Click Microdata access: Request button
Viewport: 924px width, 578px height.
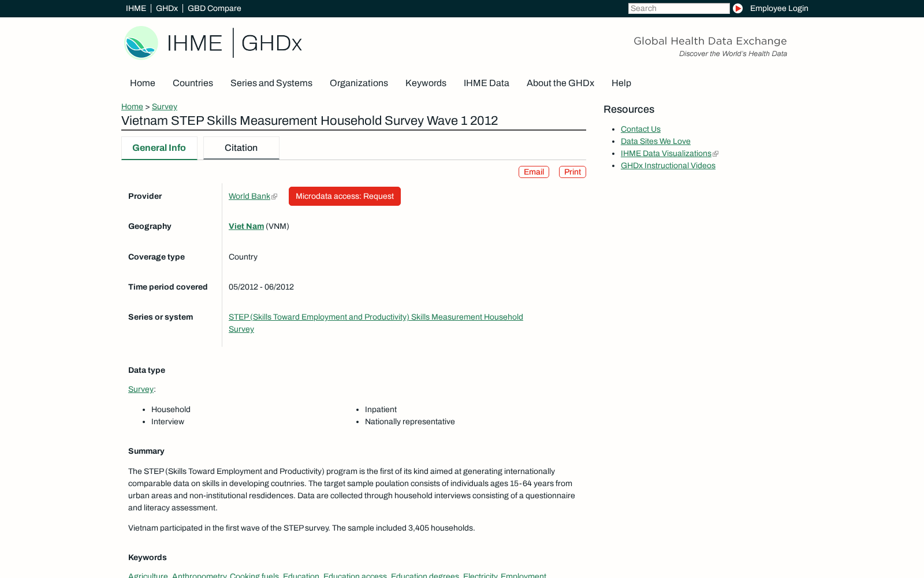coord(345,196)
